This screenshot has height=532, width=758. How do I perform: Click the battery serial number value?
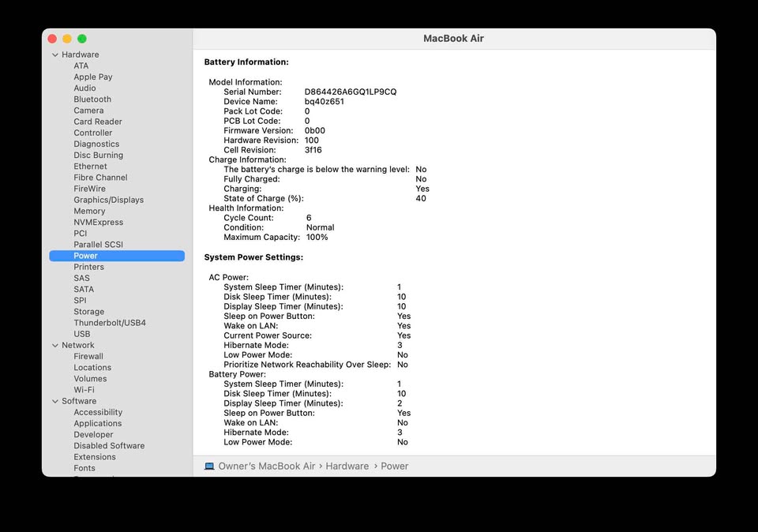(351, 92)
